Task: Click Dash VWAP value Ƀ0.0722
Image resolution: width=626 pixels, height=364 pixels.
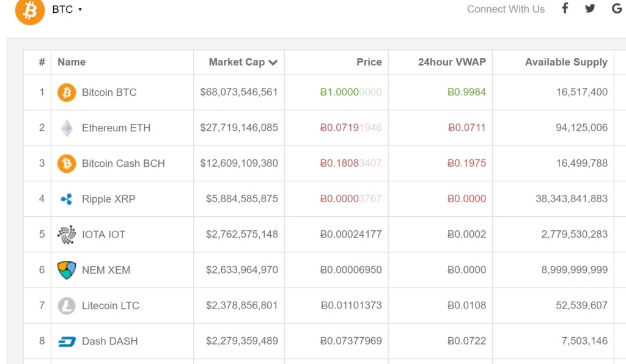Action: [x=466, y=341]
